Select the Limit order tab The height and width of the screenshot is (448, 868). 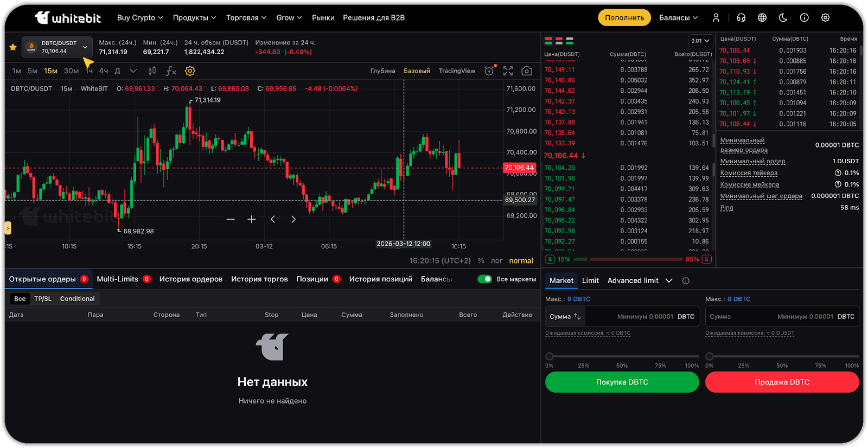pyautogui.click(x=590, y=281)
